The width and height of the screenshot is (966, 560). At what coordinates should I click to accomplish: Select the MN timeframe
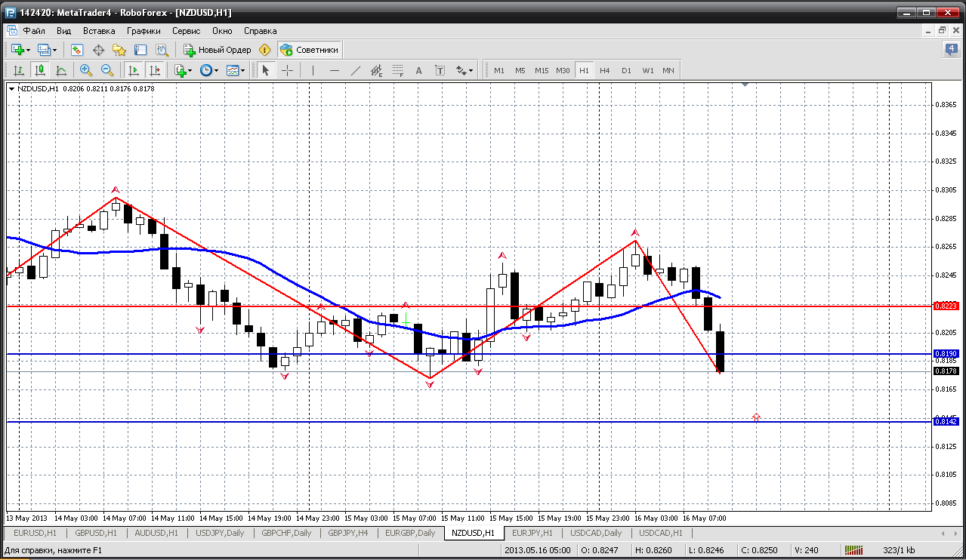[668, 70]
